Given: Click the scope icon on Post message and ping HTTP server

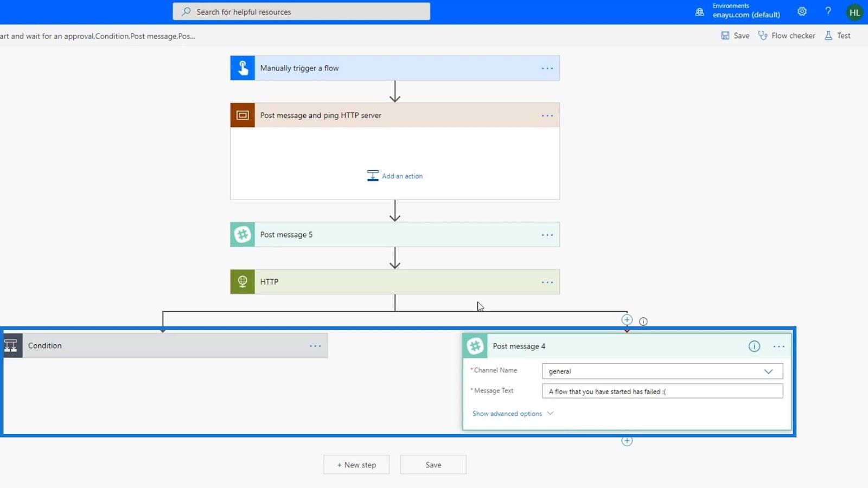Looking at the screenshot, I should click(x=242, y=115).
